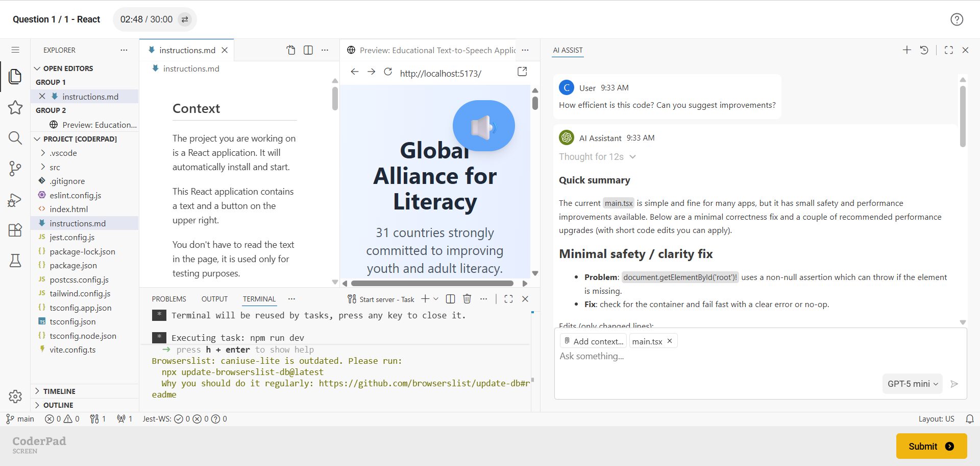Screen dimensions: 980x466
Task: Toggle AI Assist panel fullscreen
Action: [x=948, y=50]
